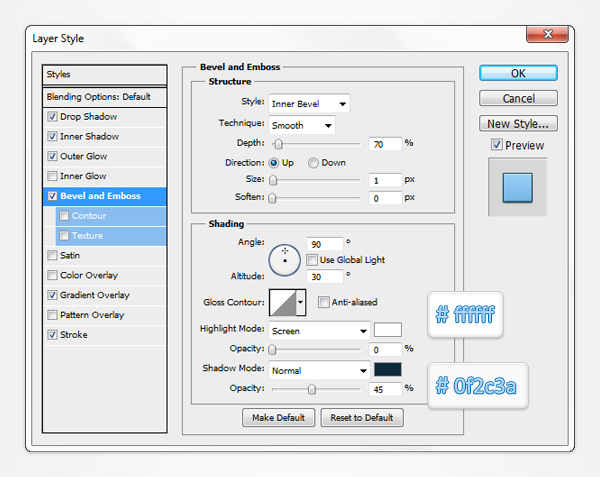Open the Technique dropdown showing Smooth
Screen dimensions: 600x477
[301, 124]
